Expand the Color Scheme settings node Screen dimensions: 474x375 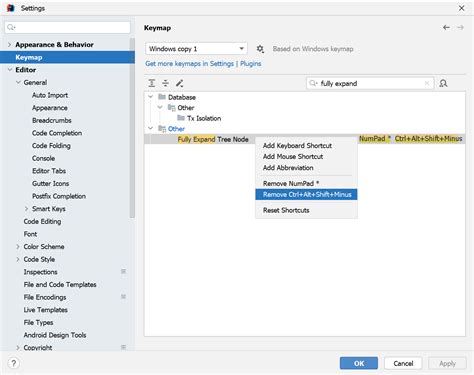pos(18,247)
